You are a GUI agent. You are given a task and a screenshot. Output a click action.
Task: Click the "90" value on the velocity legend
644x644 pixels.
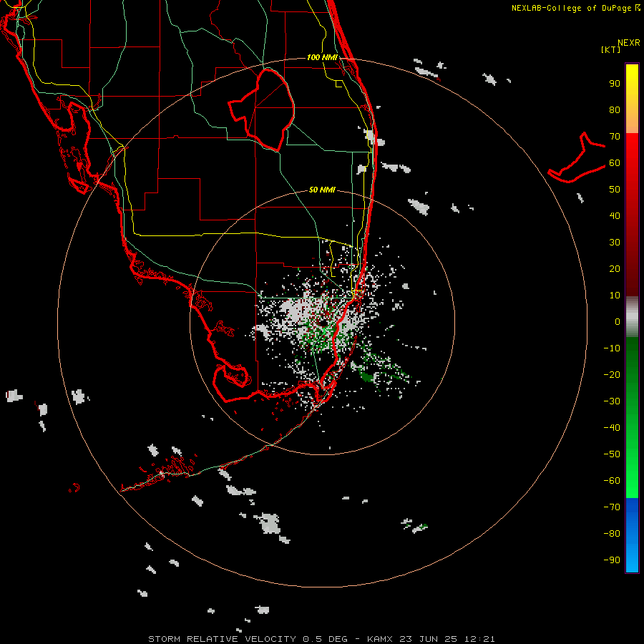pyautogui.click(x=615, y=84)
